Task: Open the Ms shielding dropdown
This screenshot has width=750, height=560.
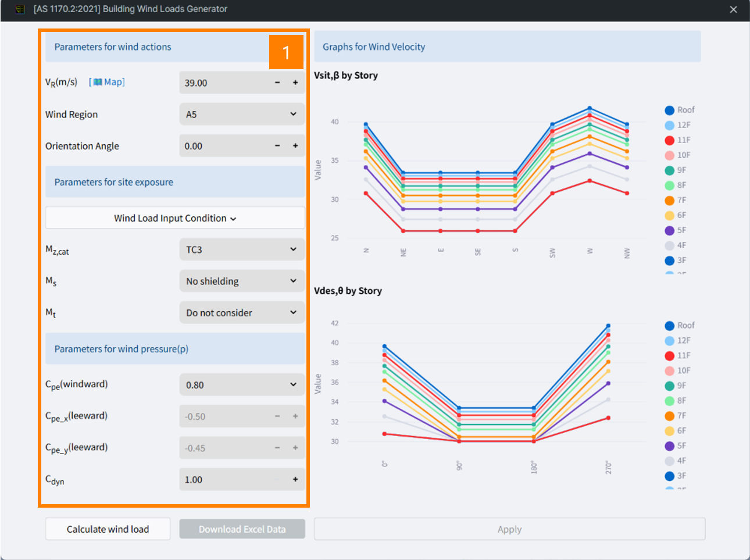Action: pos(242,281)
